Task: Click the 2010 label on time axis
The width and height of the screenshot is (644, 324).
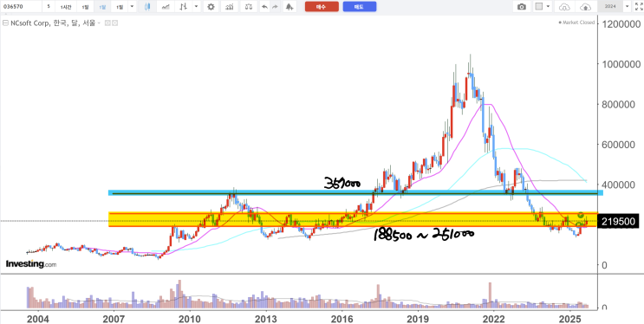Action: pos(189,318)
